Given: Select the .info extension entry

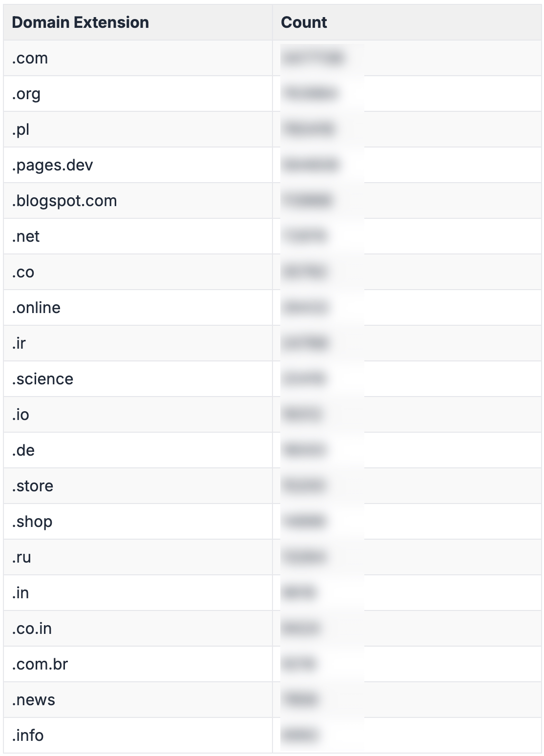Looking at the screenshot, I should (x=28, y=735).
